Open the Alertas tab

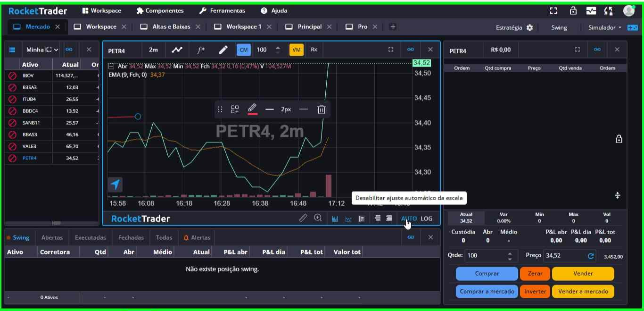tap(197, 238)
